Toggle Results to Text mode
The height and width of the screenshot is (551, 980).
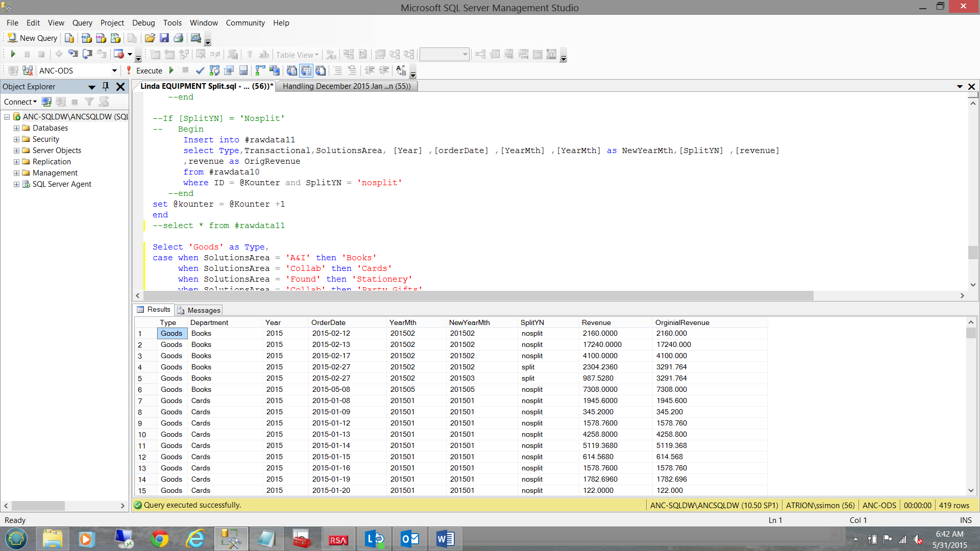(291, 71)
